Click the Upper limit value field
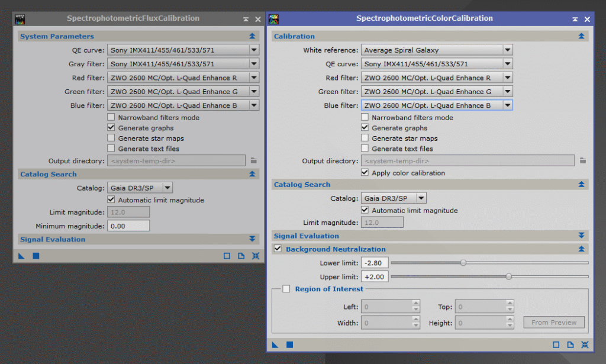 pyautogui.click(x=375, y=276)
